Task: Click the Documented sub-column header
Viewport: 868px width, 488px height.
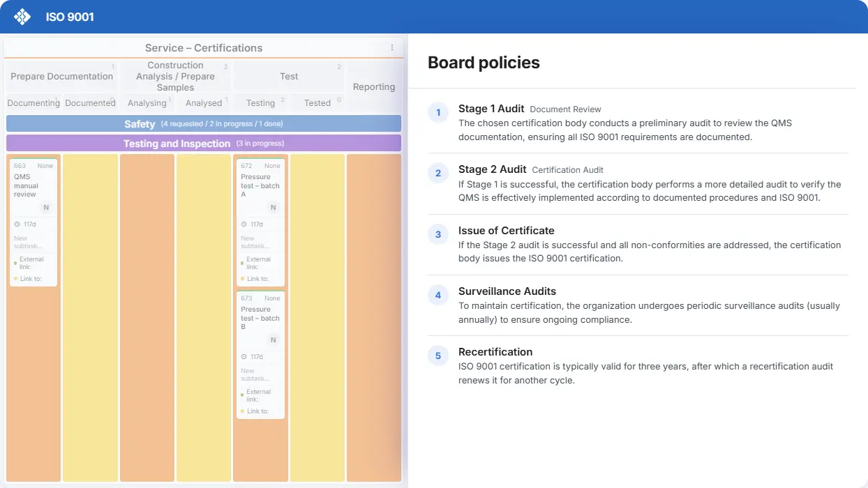Action: point(90,103)
